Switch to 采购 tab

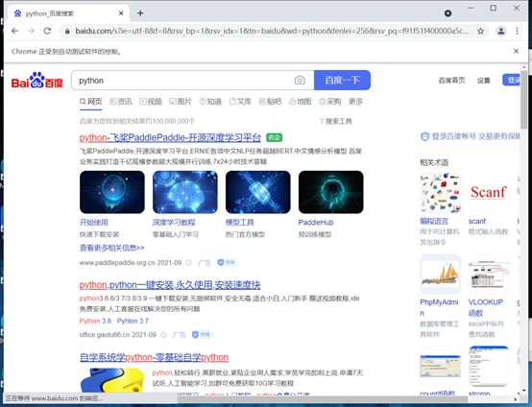coord(329,102)
